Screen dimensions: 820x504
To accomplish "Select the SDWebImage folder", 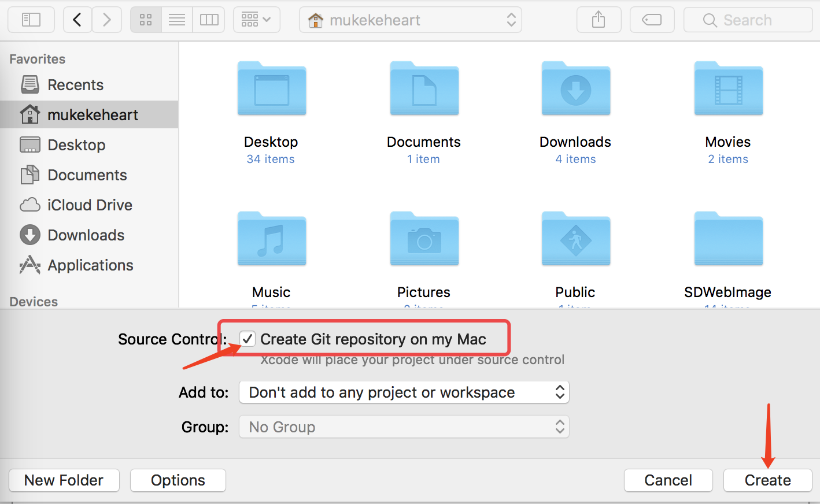I will (x=728, y=242).
